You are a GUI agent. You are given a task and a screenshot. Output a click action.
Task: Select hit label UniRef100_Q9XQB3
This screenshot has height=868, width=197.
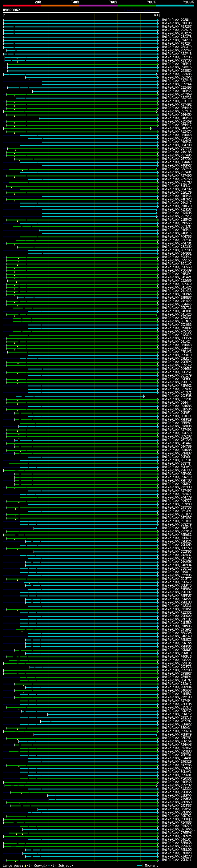coord(177,751)
